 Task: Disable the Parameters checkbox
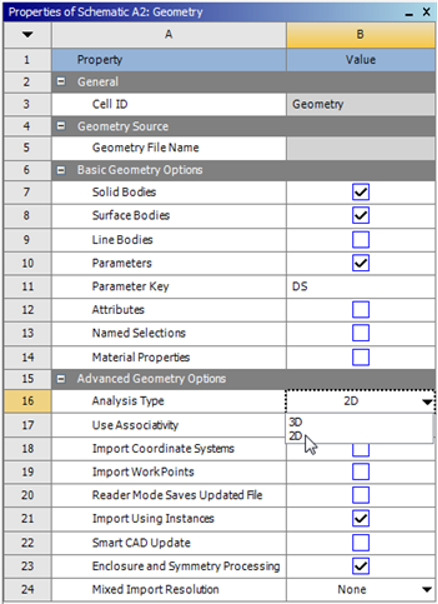click(361, 263)
